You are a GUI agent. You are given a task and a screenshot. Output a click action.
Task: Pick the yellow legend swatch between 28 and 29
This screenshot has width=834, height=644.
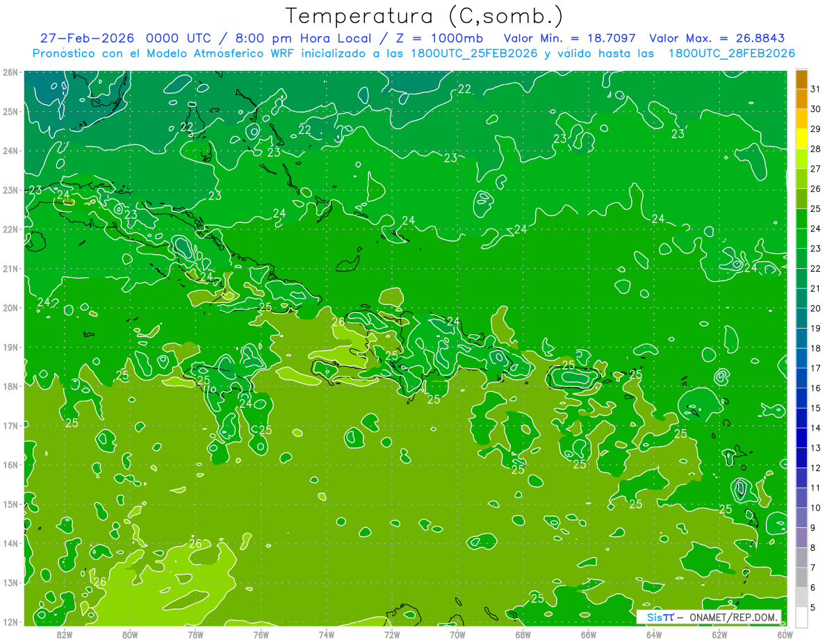801,139
